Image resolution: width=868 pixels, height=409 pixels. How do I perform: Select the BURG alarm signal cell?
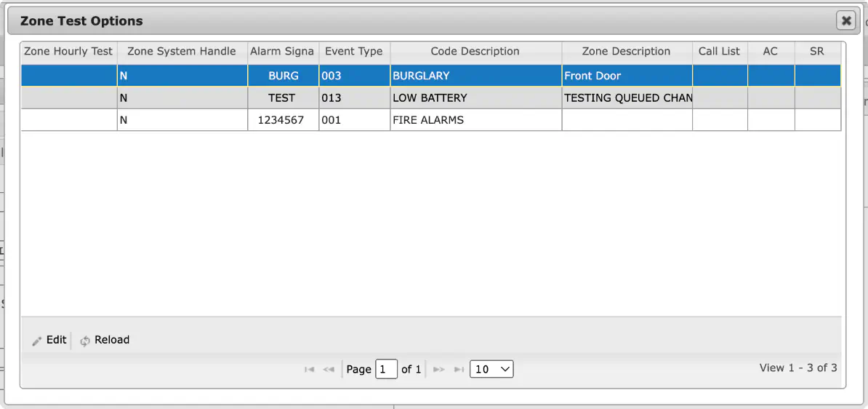pyautogui.click(x=283, y=76)
